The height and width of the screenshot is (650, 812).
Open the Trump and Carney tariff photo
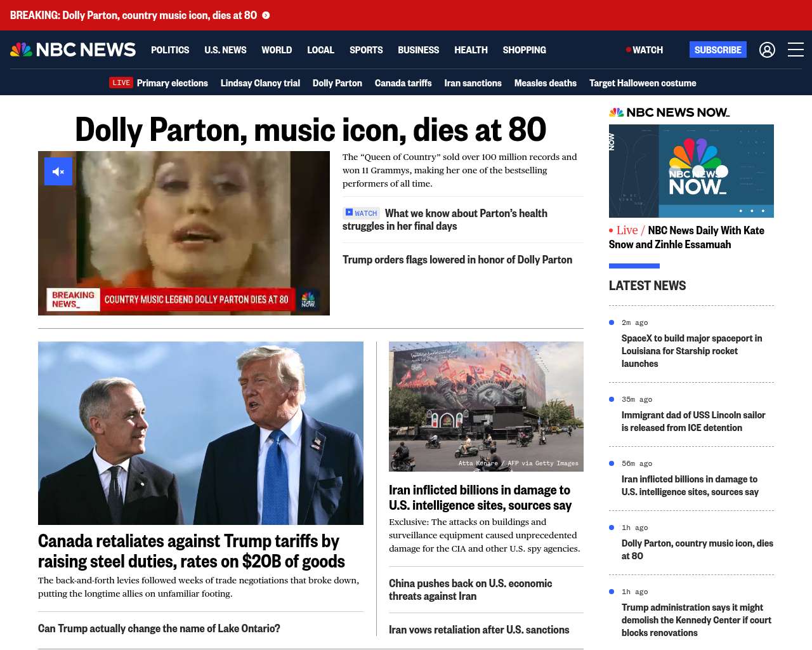(200, 433)
